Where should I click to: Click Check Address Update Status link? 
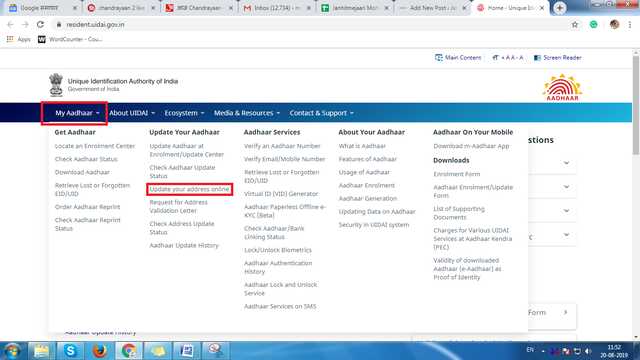(x=182, y=228)
